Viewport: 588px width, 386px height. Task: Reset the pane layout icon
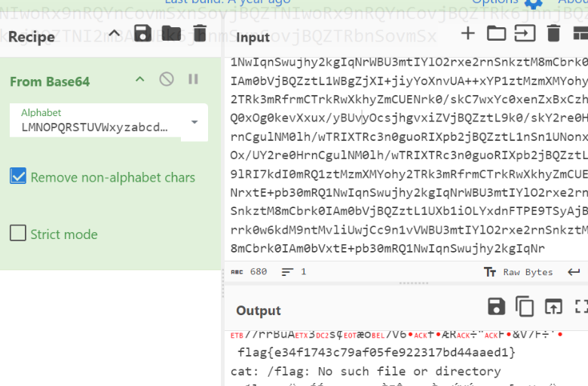pyautogui.click(x=581, y=33)
